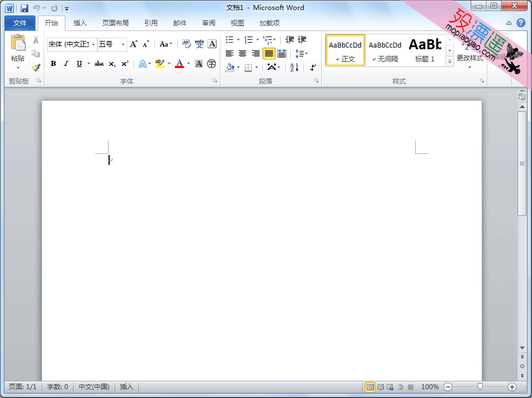
Task: Click the Undo arrow in quick access
Action: click(37, 8)
